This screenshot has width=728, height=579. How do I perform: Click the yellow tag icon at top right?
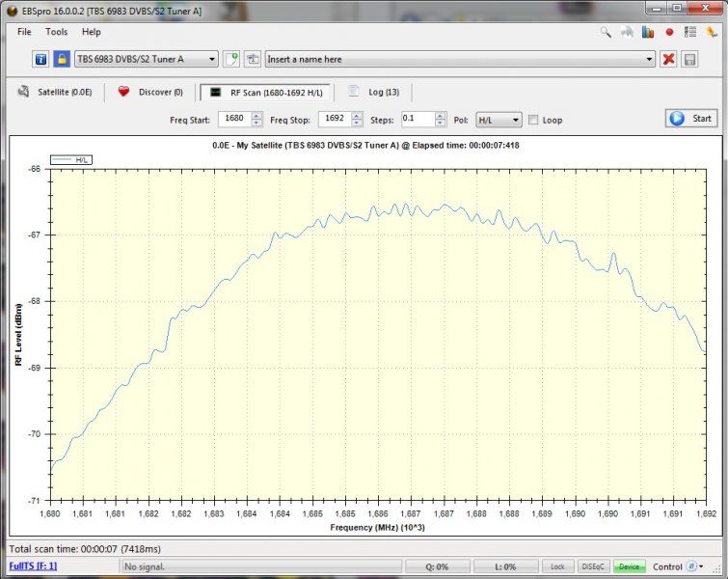tap(711, 32)
